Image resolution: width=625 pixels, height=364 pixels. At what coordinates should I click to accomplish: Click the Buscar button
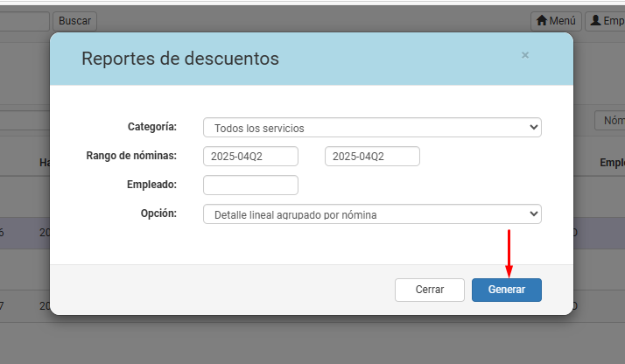(75, 20)
